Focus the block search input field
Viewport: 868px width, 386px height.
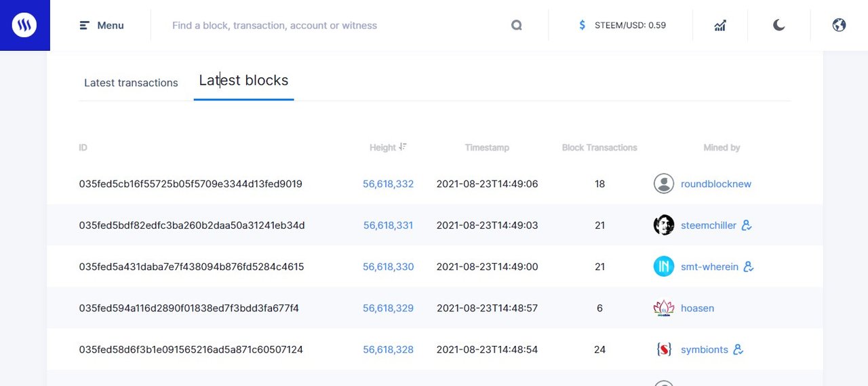pyautogui.click(x=332, y=25)
